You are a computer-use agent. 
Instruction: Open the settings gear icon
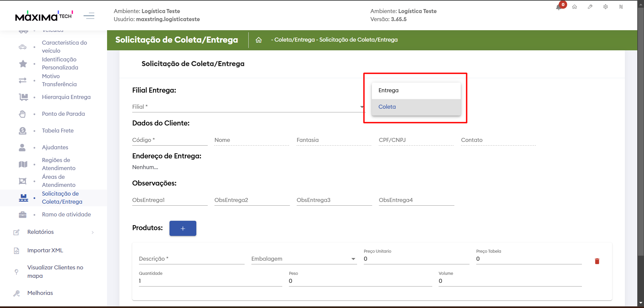(605, 7)
